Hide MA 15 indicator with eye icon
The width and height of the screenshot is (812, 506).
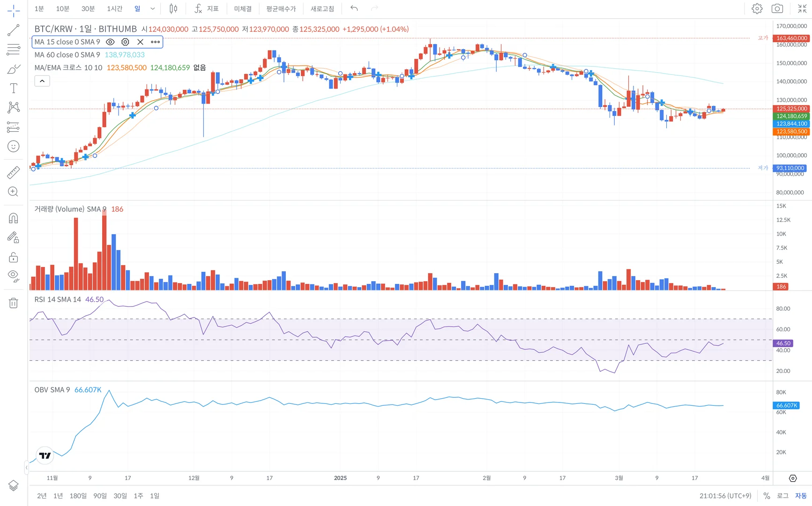coord(110,42)
